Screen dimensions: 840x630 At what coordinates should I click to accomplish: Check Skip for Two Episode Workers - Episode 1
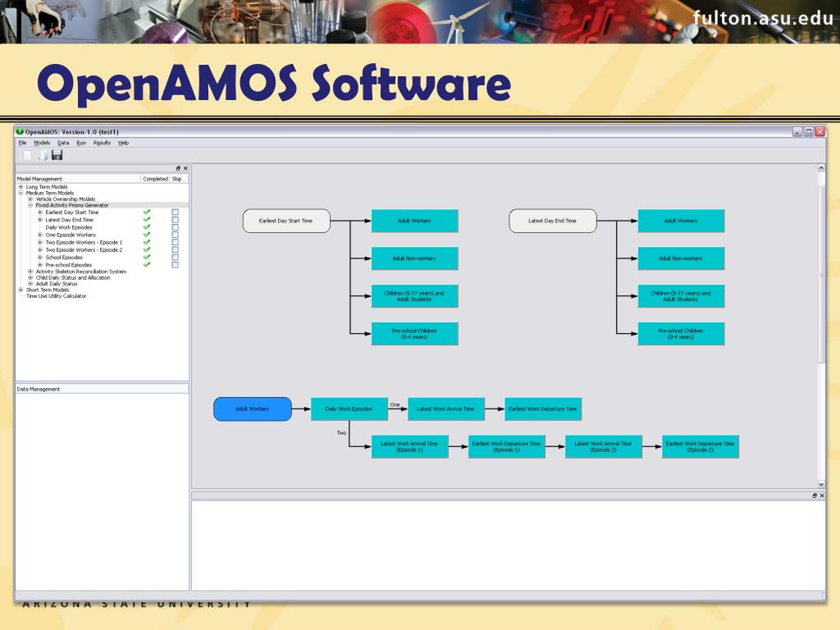pos(176,242)
